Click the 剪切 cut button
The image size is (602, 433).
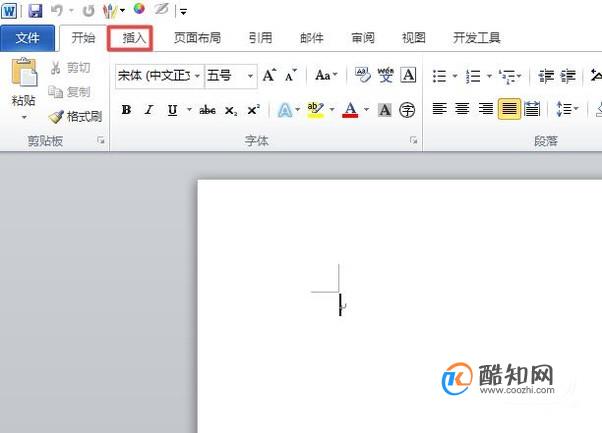pos(71,68)
